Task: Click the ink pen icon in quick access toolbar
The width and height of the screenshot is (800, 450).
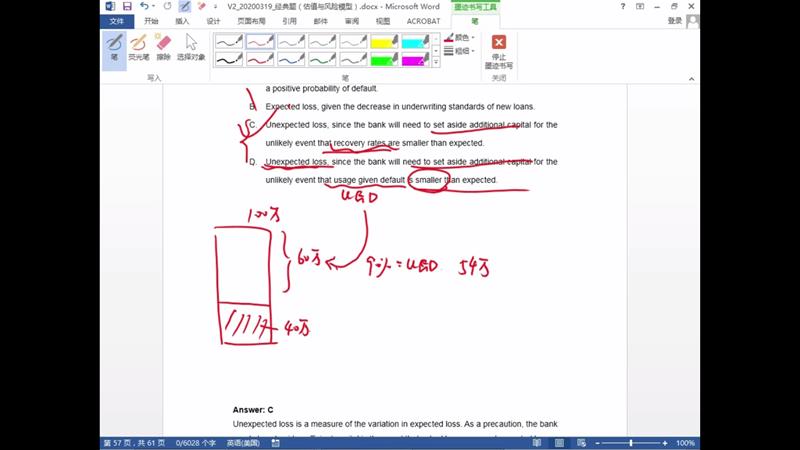Action: point(185,6)
